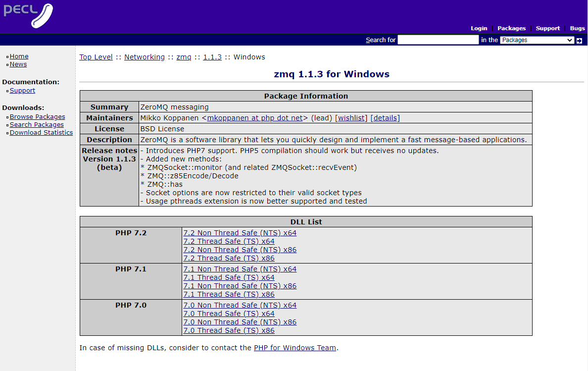Open the PHP for Windows Team link
The height and width of the screenshot is (371, 588).
pyautogui.click(x=295, y=348)
